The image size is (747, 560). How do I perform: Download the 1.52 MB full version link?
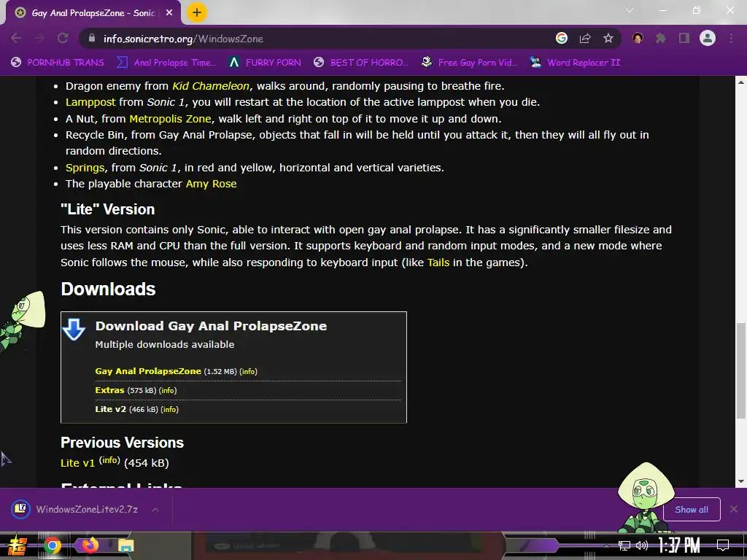[x=148, y=371]
